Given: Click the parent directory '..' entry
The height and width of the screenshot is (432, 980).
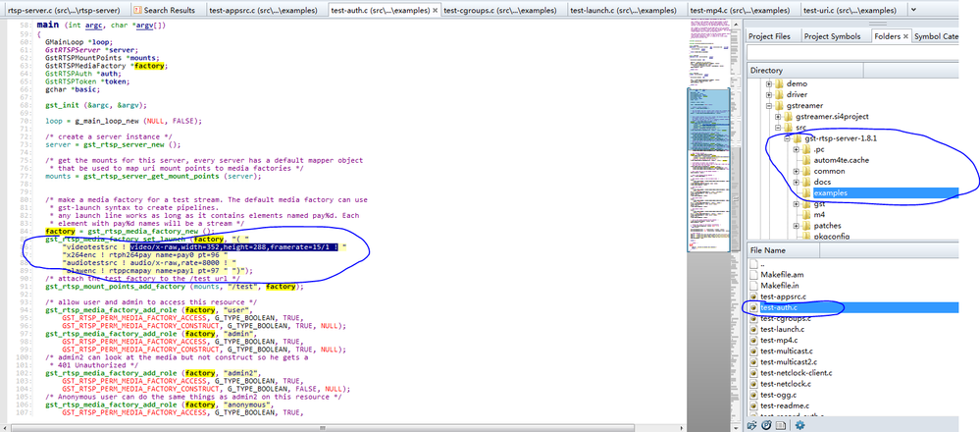Looking at the screenshot, I should 763,264.
